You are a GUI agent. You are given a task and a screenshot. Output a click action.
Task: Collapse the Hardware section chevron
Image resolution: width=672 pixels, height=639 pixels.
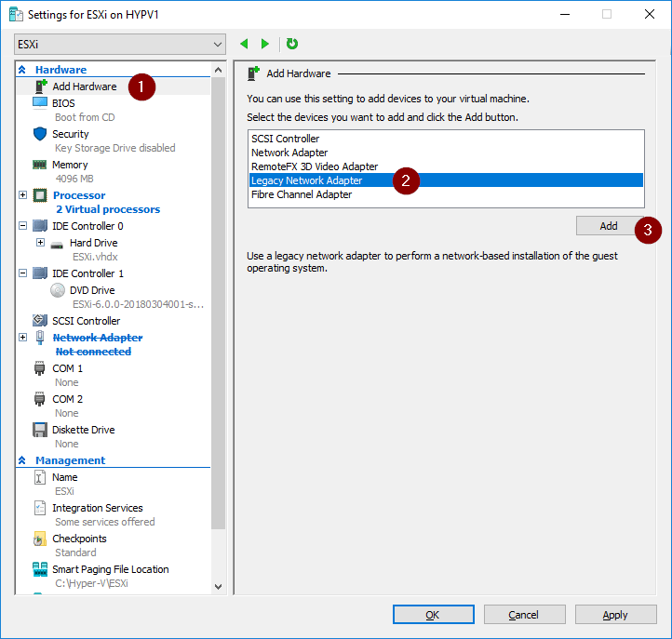pyautogui.click(x=22, y=70)
